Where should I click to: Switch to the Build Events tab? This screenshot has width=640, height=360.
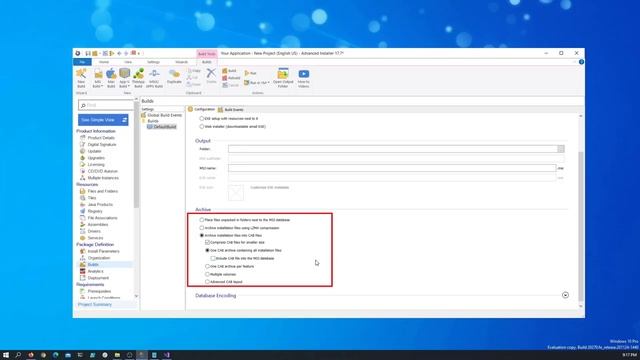pyautogui.click(x=231, y=110)
